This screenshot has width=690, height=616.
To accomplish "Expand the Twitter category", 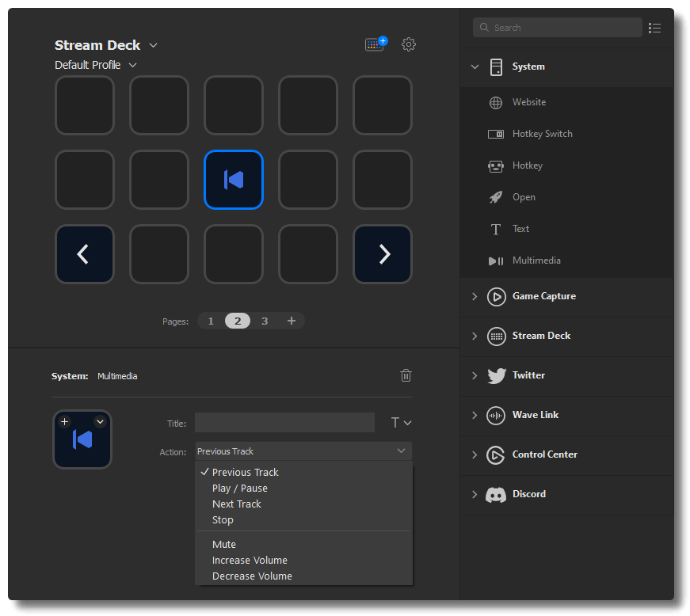I will tap(475, 375).
